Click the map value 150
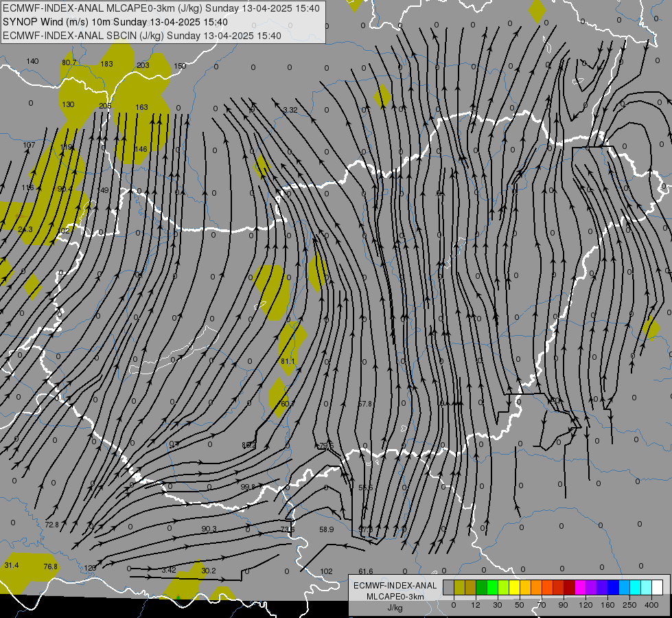The width and height of the screenshot is (672, 618). [x=180, y=66]
